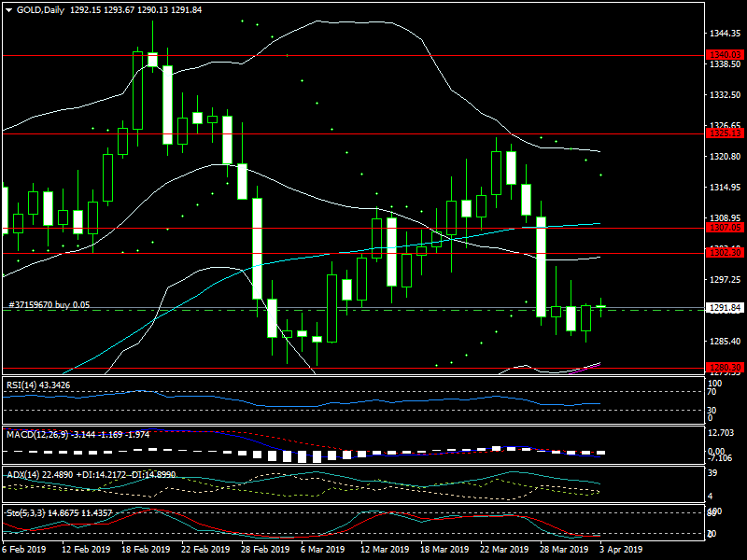Select the 1340.03 red price label

pyautogui.click(x=726, y=55)
